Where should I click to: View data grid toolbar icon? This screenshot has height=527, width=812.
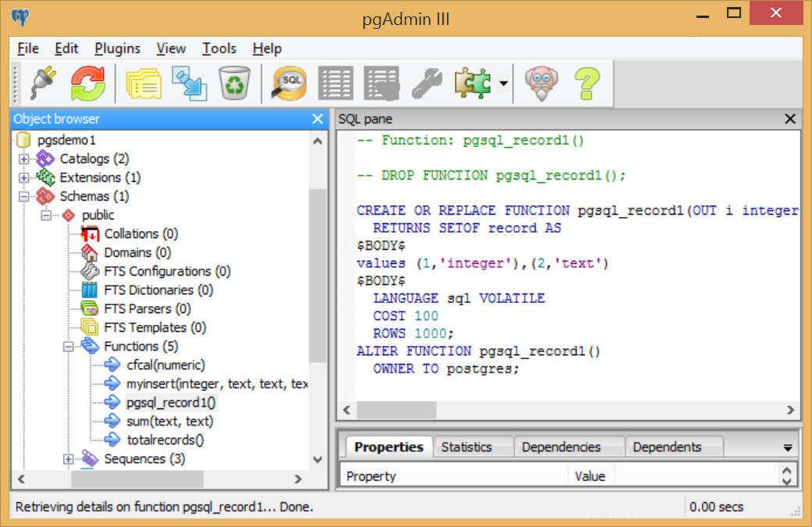tap(335, 83)
